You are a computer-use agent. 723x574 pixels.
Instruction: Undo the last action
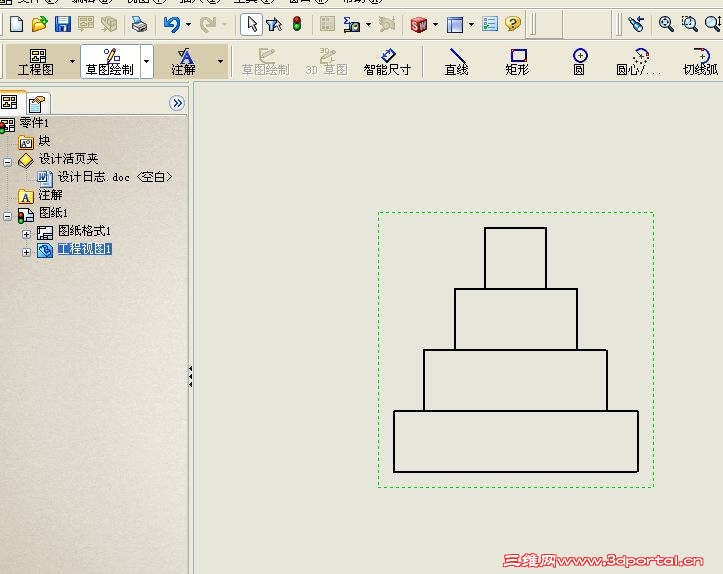click(172, 24)
